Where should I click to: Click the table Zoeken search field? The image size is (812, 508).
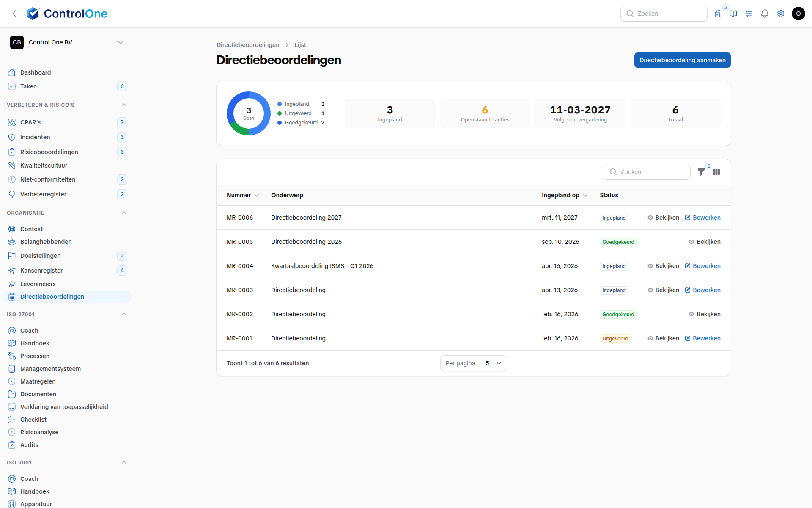coord(647,172)
